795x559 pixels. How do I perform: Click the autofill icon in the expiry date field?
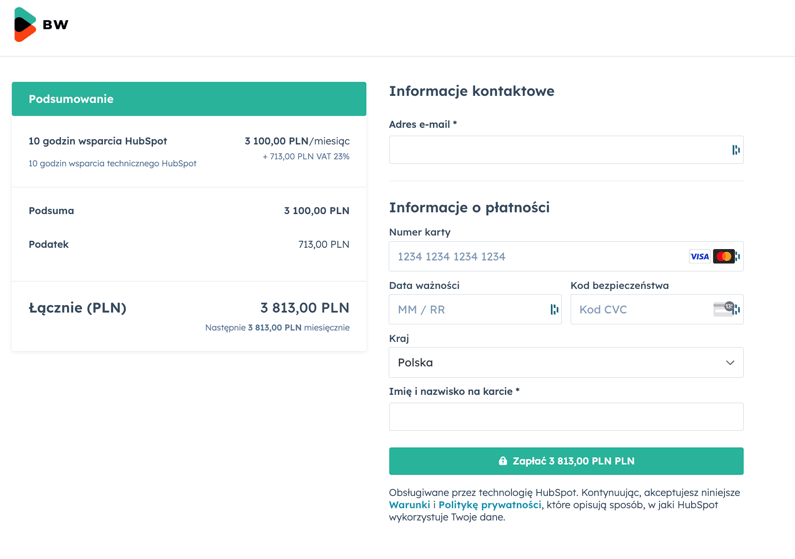554,309
